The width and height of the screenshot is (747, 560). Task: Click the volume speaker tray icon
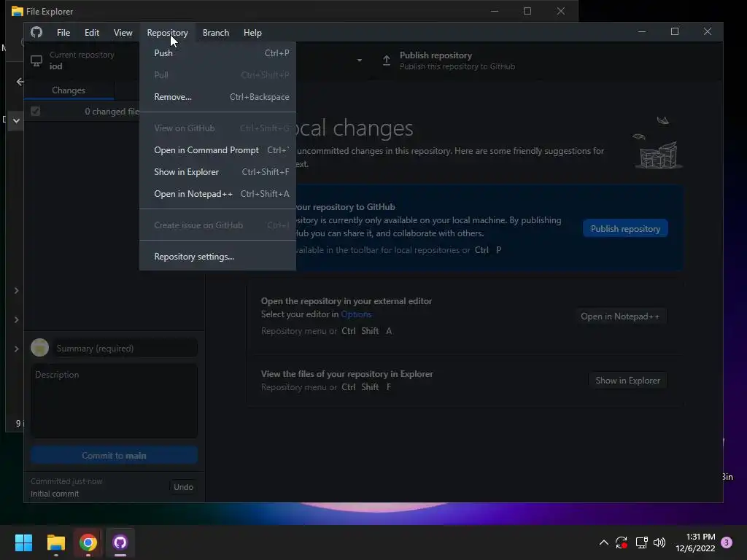point(659,542)
